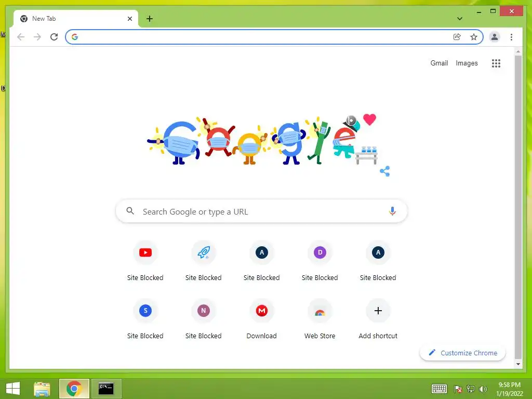Share this page from the address bar
The width and height of the screenshot is (532, 399).
[x=457, y=37]
